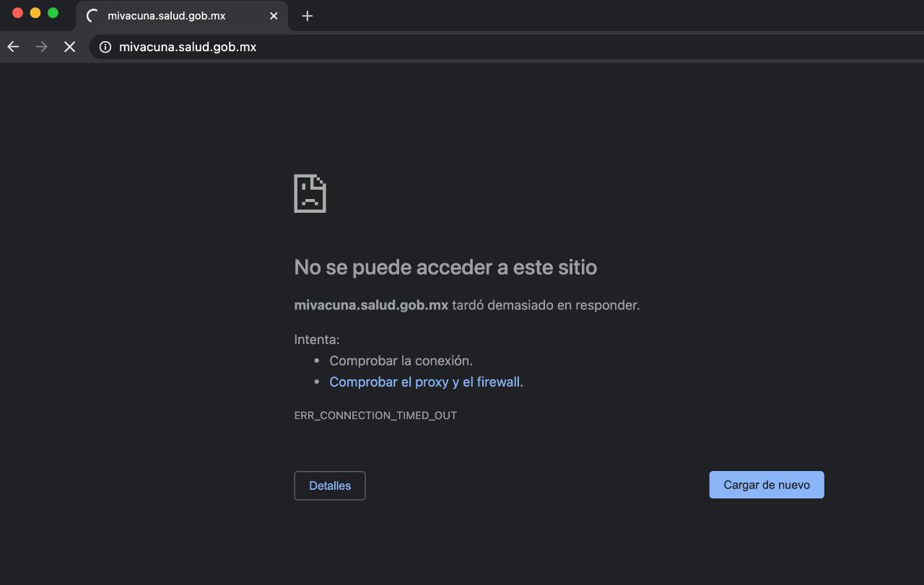924x585 pixels.
Task: Stop loading the page
Action: (x=69, y=47)
